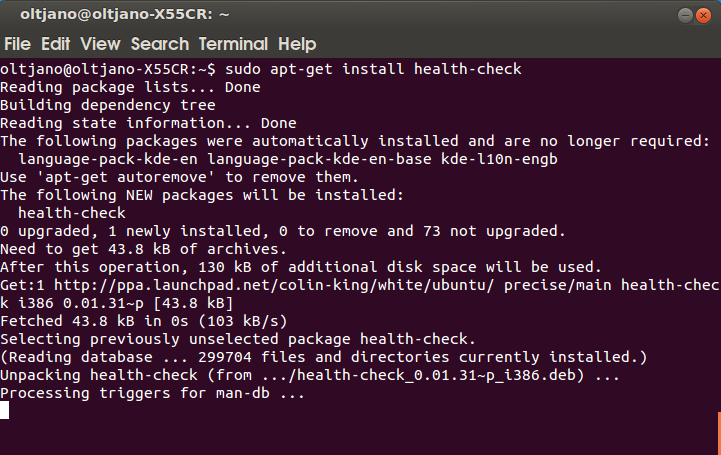Click the oltjano@oltjano-X55CR window title

(125, 14)
